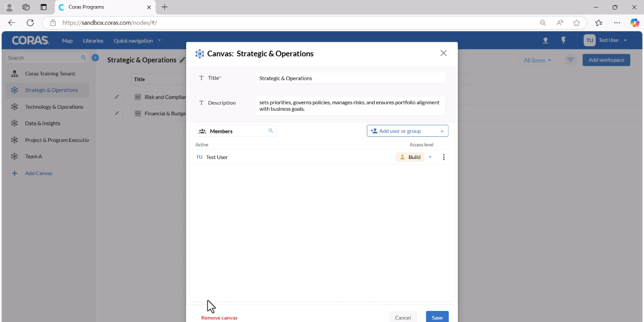The image size is (644, 322).
Task: Expand the Quick navigation menu
Action: pyautogui.click(x=137, y=41)
